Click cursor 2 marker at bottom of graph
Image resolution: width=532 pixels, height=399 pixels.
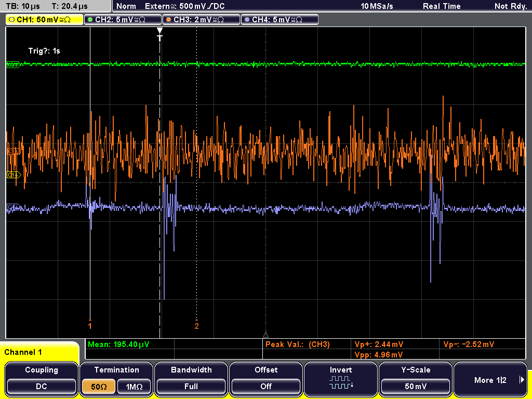point(196,325)
